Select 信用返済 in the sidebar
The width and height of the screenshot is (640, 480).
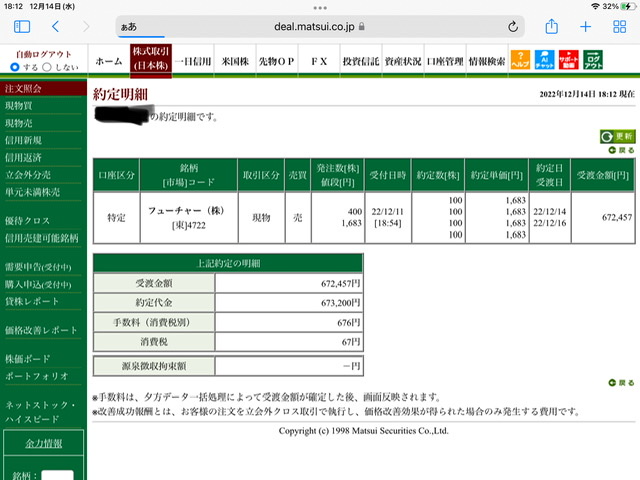point(23,158)
